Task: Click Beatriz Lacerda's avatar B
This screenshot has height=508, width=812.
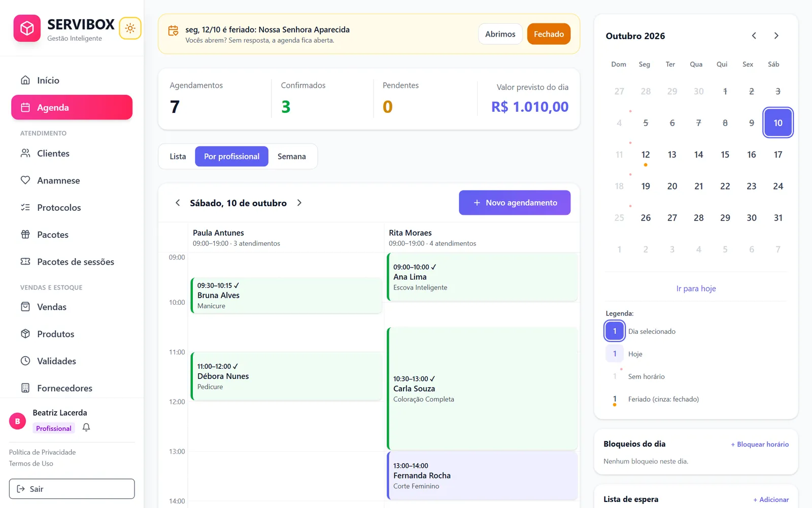Action: [18, 421]
